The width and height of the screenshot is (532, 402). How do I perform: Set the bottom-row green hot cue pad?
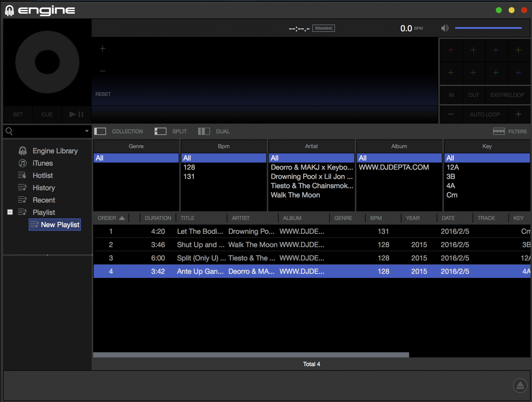click(451, 73)
